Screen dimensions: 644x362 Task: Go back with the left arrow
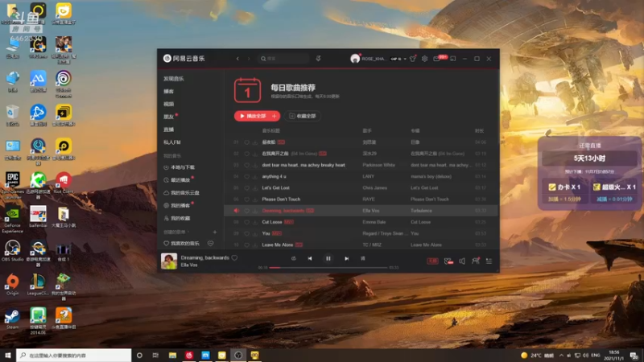(x=237, y=59)
